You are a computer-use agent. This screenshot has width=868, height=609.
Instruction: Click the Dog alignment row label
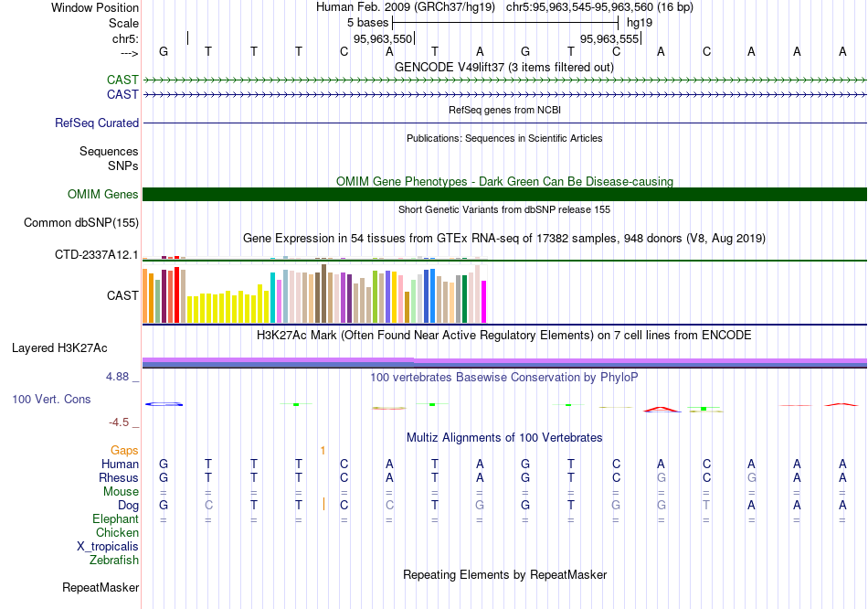(129, 505)
